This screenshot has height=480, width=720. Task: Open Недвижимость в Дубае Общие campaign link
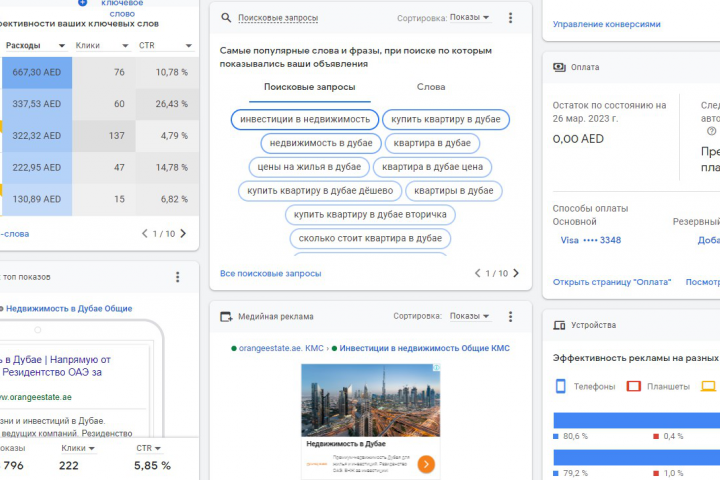69,309
